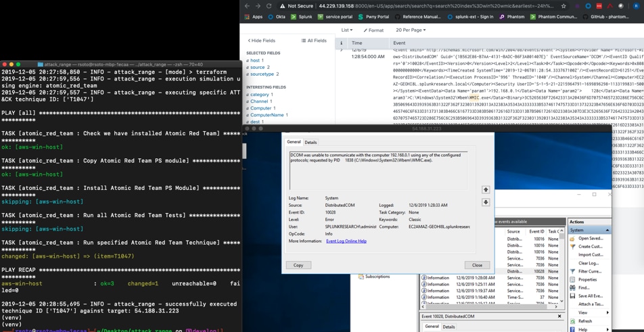The width and height of the screenshot is (644, 332).
Task: Click Event ID column header
Action: [x=536, y=231]
